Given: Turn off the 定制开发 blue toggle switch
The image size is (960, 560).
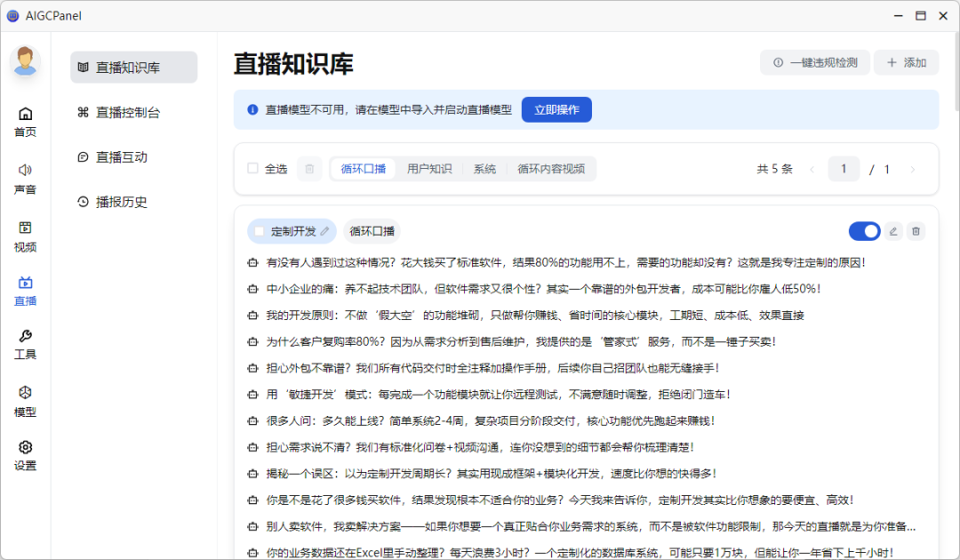Looking at the screenshot, I should (x=864, y=231).
